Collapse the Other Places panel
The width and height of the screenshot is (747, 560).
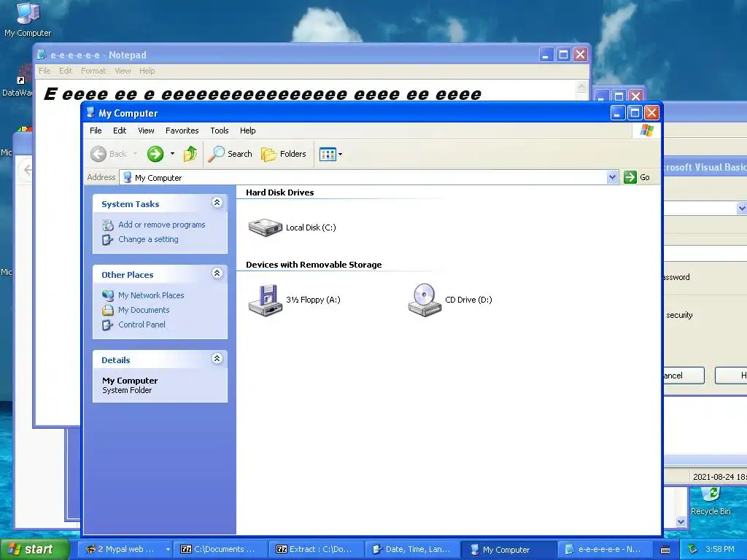coord(217,273)
